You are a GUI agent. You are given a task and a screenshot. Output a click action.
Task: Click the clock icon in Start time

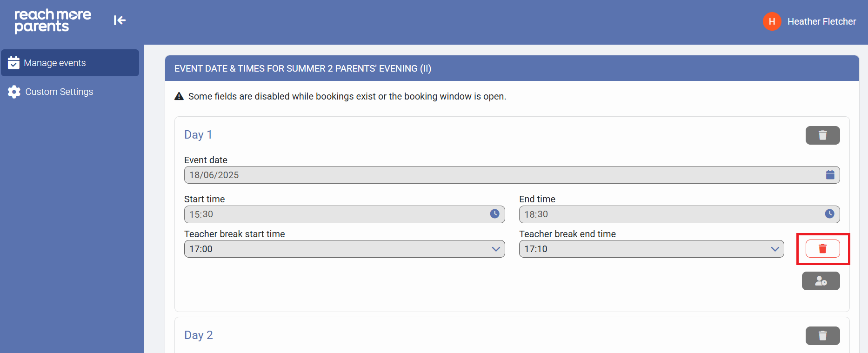tap(494, 214)
